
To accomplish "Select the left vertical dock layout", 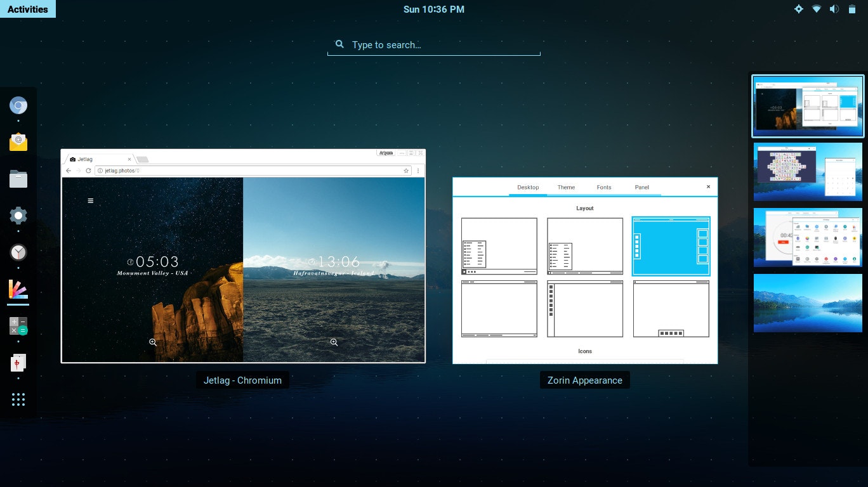I will (584, 309).
